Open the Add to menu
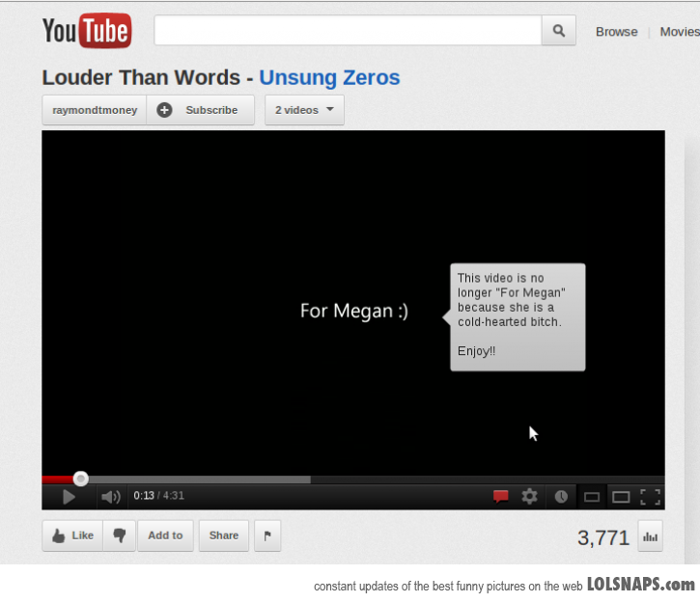 [165, 535]
